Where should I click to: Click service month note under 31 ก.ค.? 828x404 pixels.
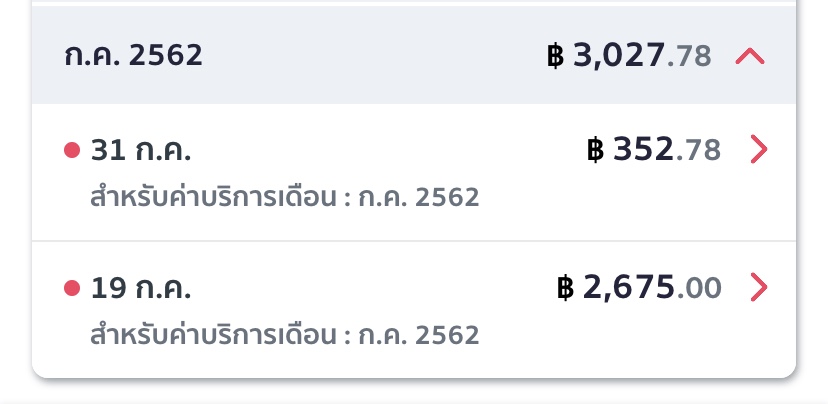point(285,197)
